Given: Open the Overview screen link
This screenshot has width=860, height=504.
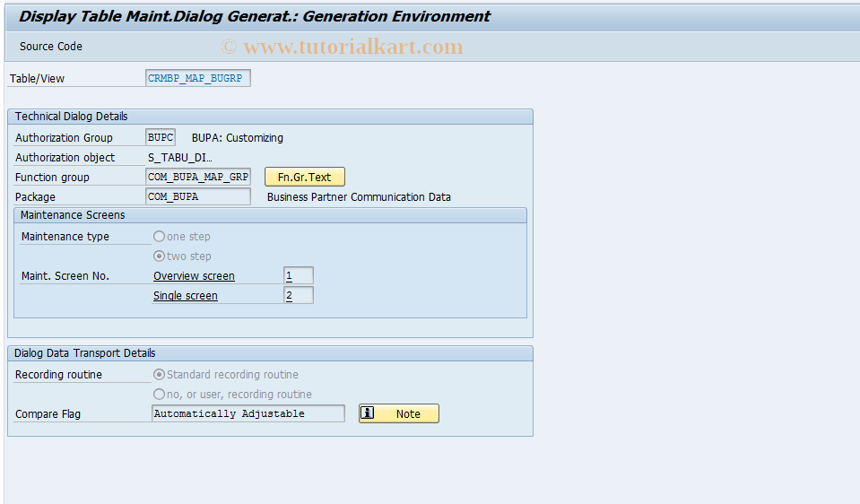Looking at the screenshot, I should point(195,276).
